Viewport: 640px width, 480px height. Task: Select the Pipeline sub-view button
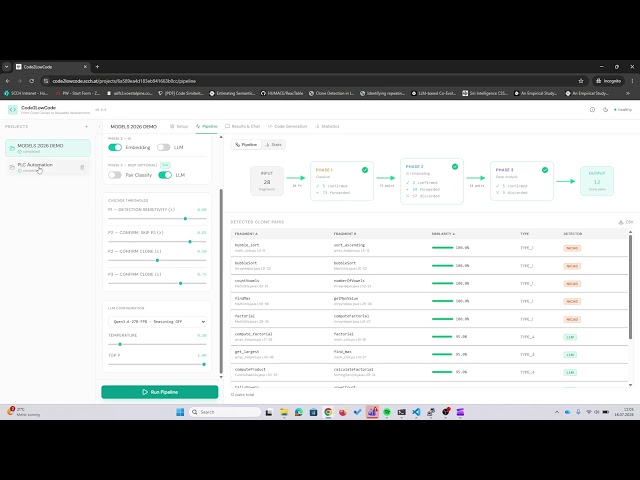tap(246, 144)
